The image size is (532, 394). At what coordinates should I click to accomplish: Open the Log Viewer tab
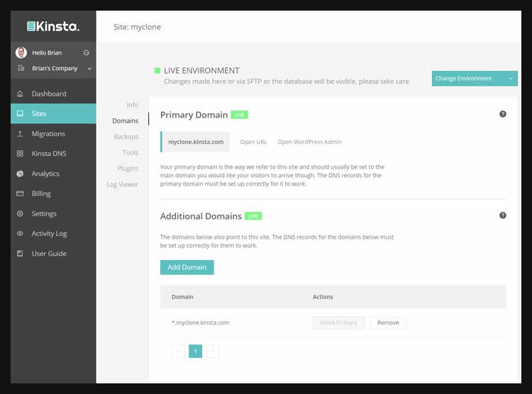tap(123, 184)
